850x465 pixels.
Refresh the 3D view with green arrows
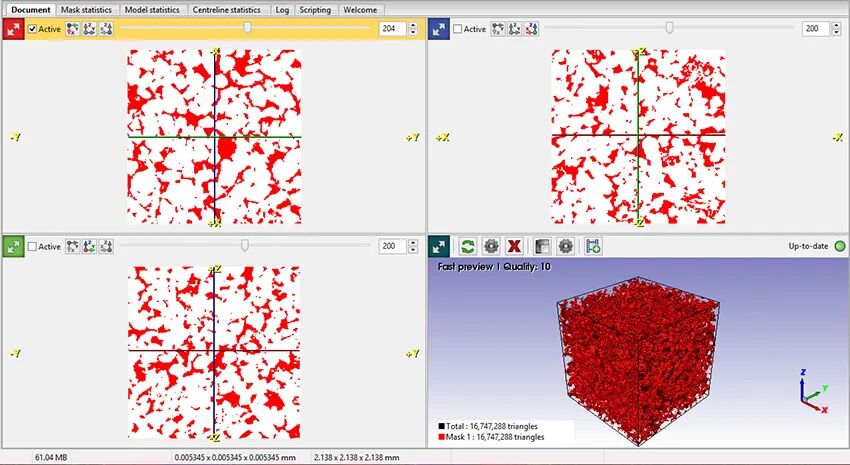coord(467,247)
